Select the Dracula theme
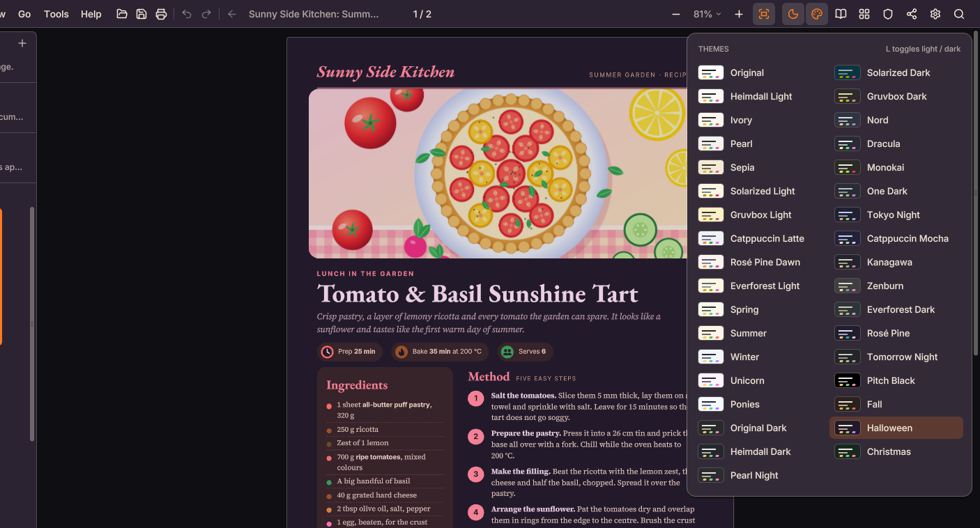This screenshot has width=980, height=528. 896,143
